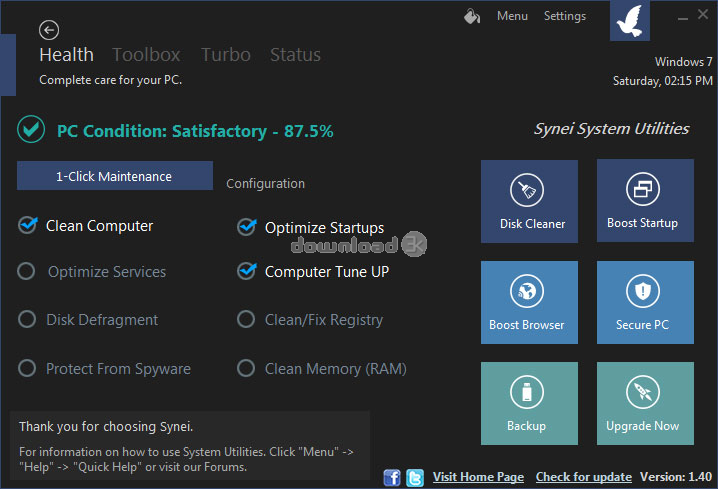
Task: Uncheck Clean Computer option
Action: click(x=27, y=225)
